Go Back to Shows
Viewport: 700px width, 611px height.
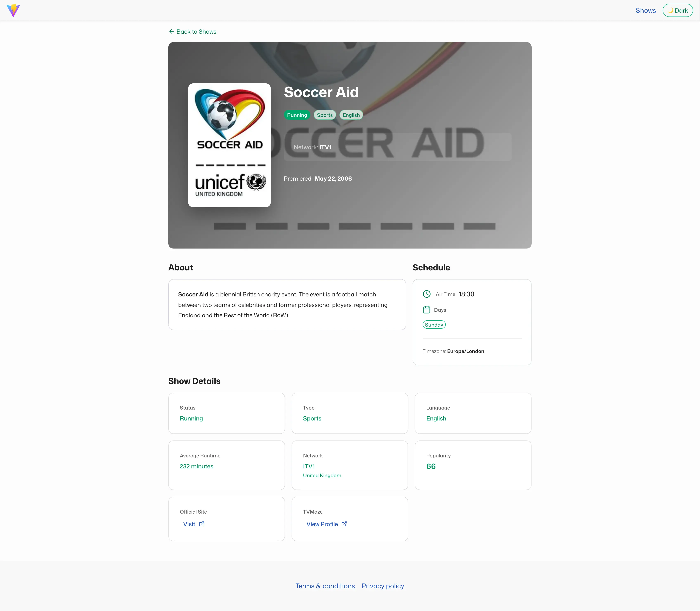193,31
